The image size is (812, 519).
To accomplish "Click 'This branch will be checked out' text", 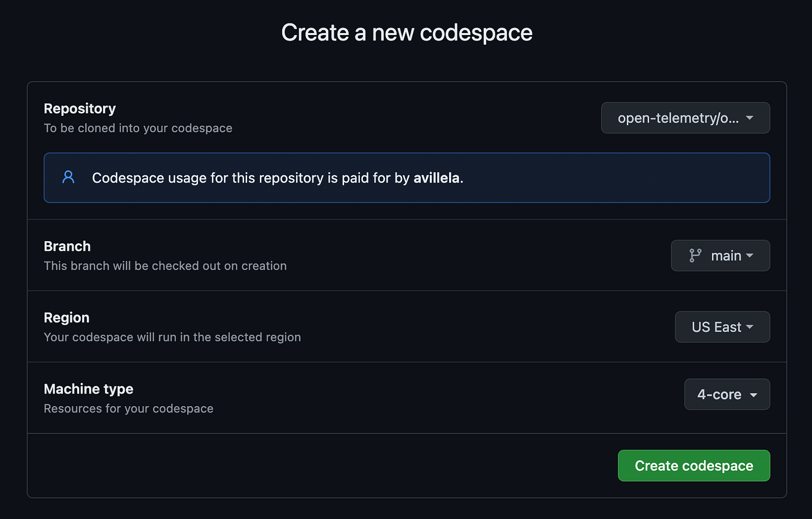I will coord(165,266).
